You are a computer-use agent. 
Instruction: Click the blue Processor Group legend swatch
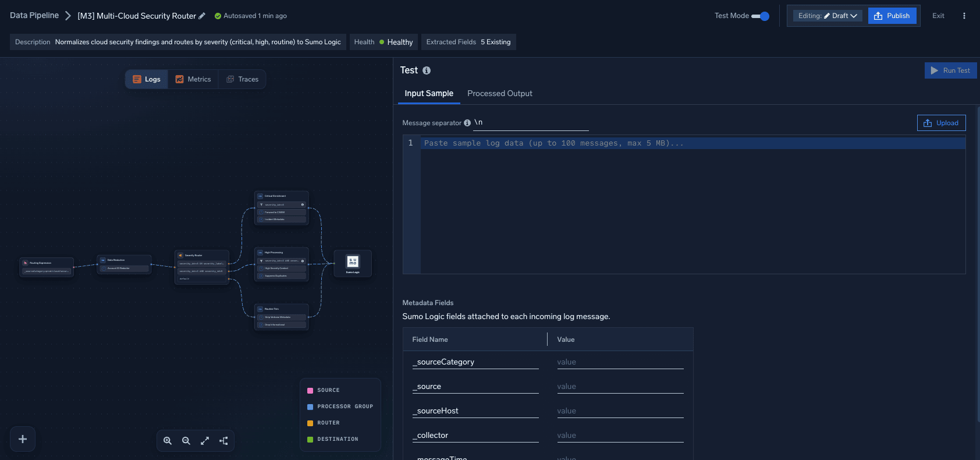pos(310,407)
